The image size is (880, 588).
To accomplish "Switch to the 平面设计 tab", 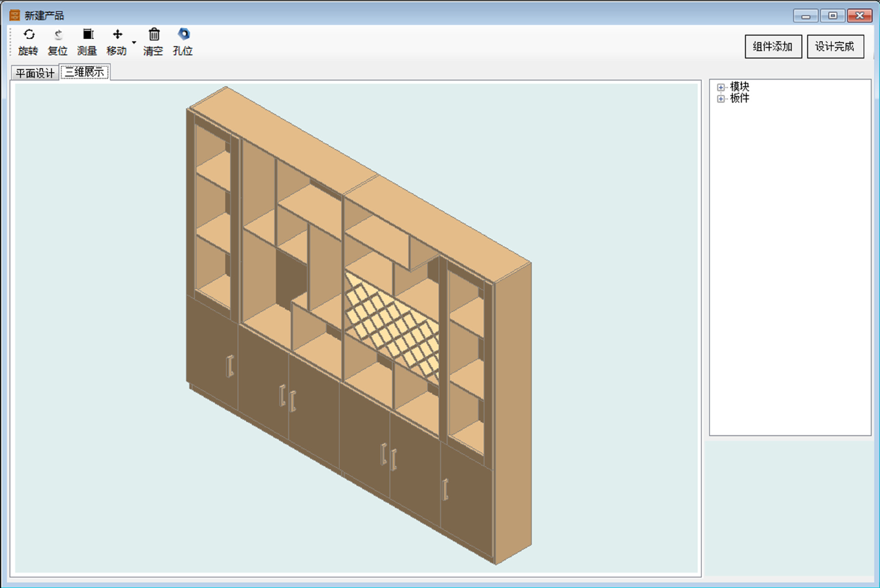I will click(x=35, y=73).
